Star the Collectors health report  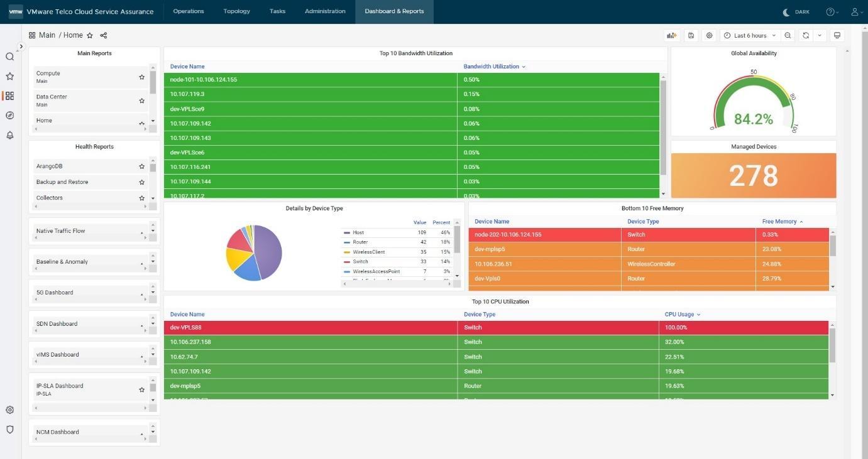pyautogui.click(x=142, y=198)
